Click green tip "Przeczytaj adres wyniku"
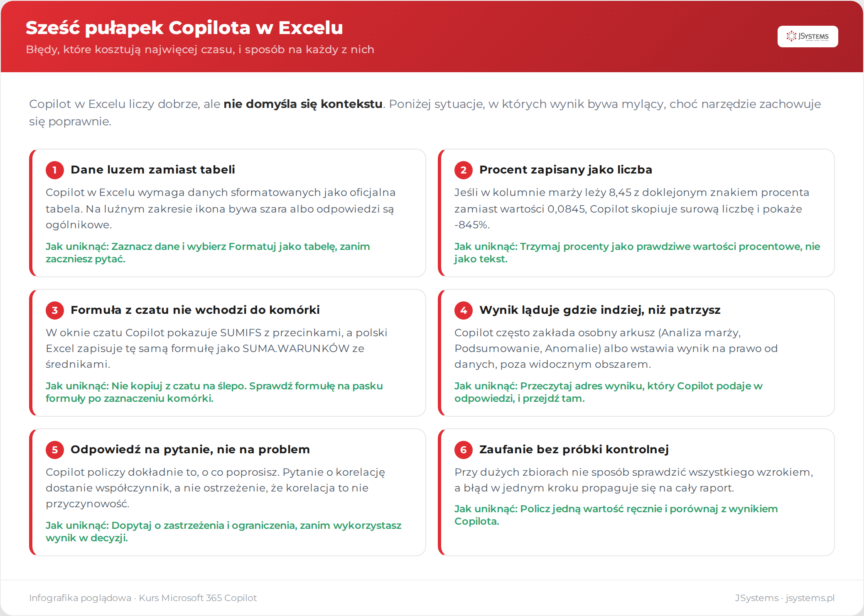 click(609, 392)
